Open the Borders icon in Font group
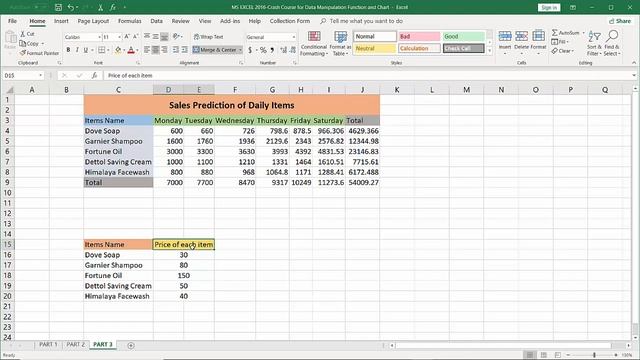The width and height of the screenshot is (640, 360). (101, 50)
